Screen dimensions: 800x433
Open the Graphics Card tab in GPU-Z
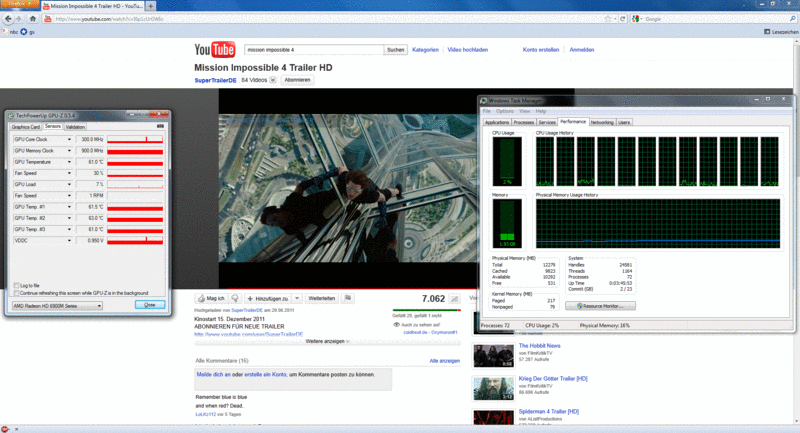25,127
